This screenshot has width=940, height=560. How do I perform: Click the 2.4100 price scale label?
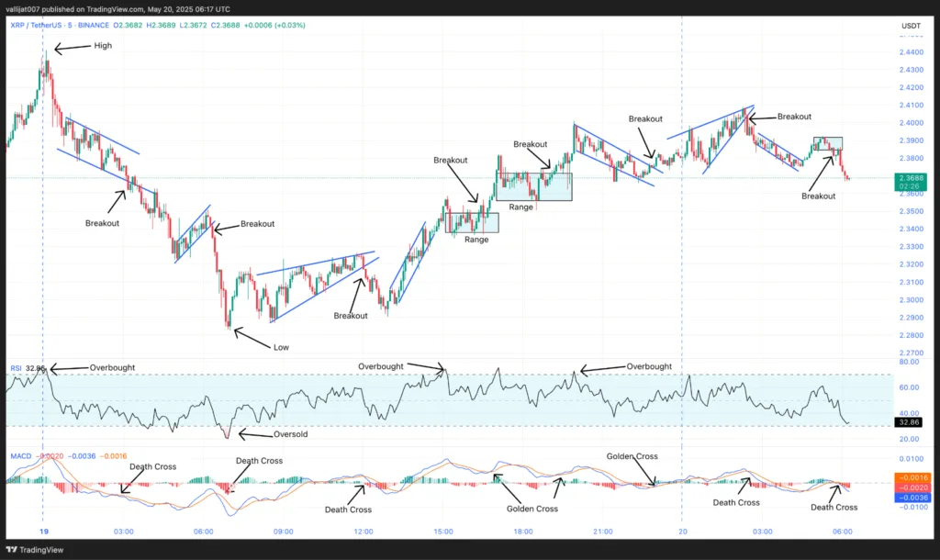click(x=912, y=106)
